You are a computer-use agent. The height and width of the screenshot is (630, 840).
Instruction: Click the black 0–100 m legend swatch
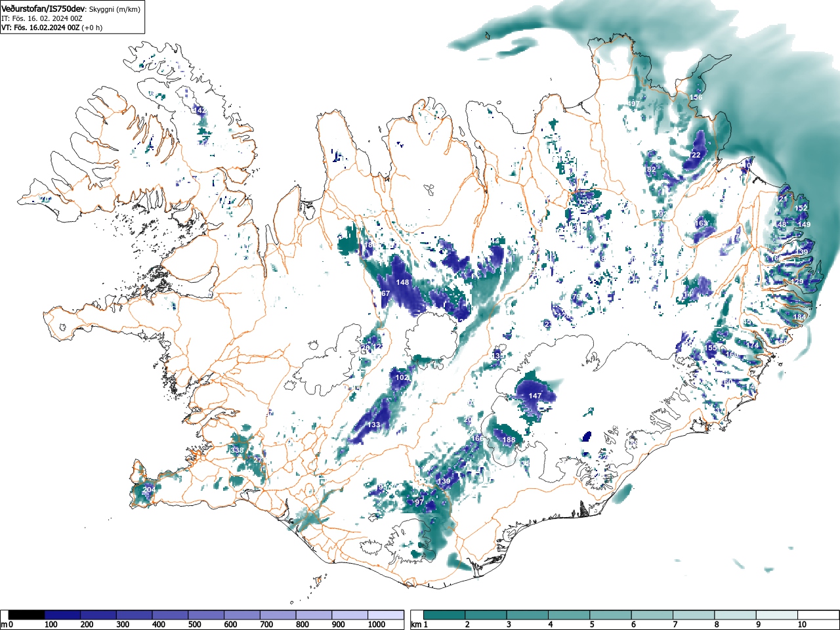coord(27,615)
